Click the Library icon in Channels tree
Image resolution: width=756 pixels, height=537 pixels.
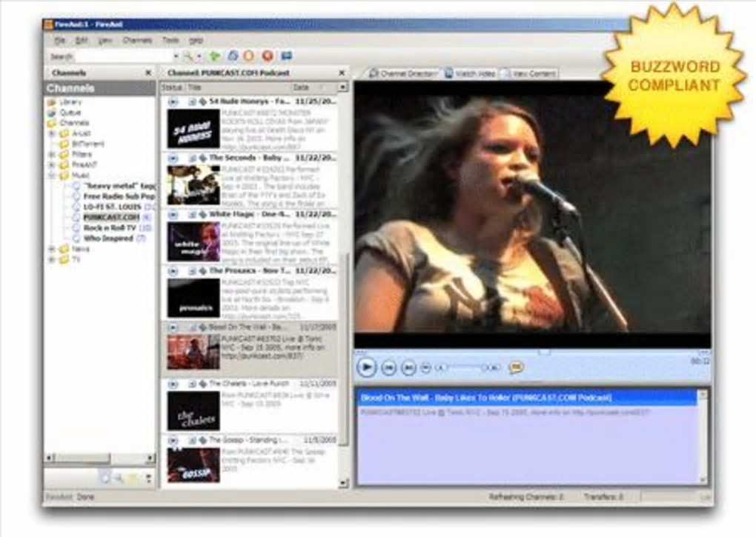pyautogui.click(x=52, y=102)
